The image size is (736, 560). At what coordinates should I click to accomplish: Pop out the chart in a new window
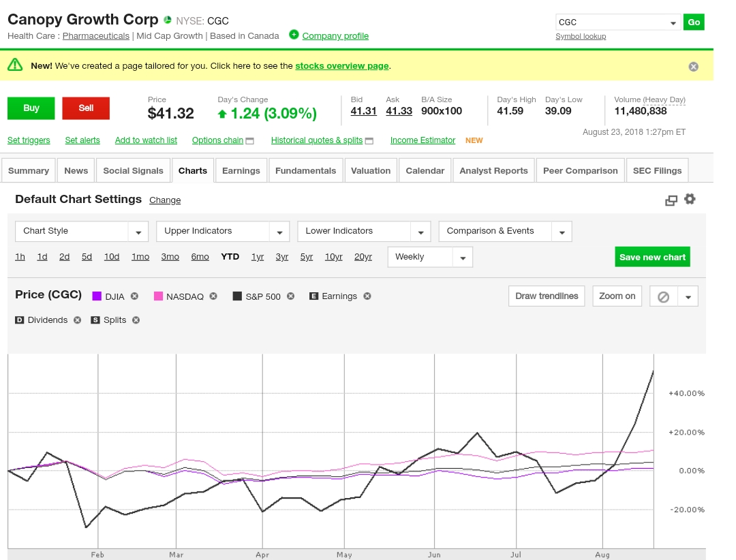click(671, 200)
